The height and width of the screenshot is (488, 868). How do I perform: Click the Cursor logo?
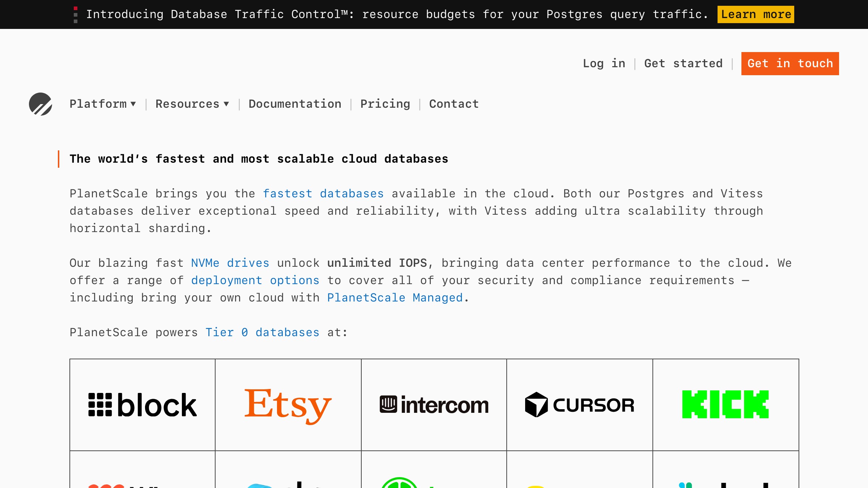(580, 405)
